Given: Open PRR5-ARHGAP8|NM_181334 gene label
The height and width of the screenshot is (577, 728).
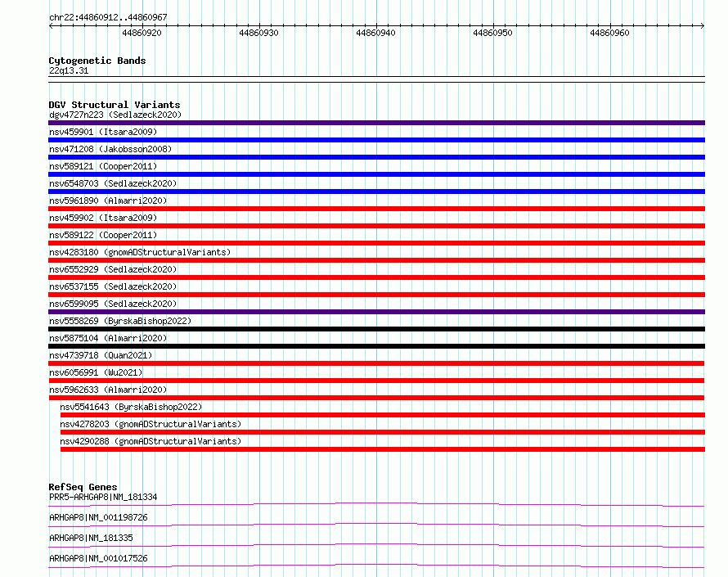Looking at the screenshot, I should click(x=103, y=497).
